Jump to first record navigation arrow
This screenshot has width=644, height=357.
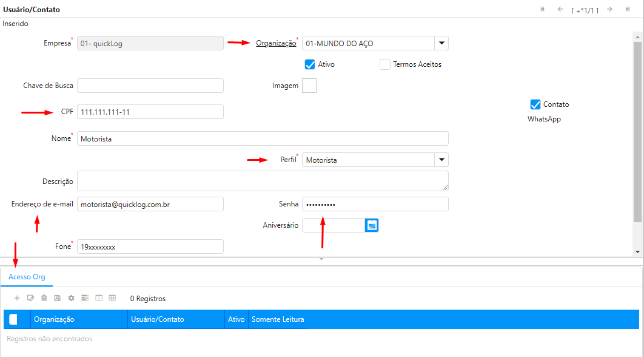click(543, 9)
